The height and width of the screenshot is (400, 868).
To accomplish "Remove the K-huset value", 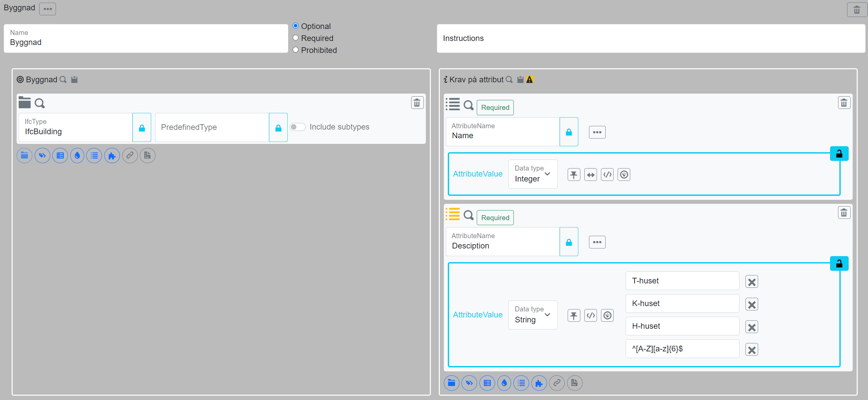I will (751, 305).
